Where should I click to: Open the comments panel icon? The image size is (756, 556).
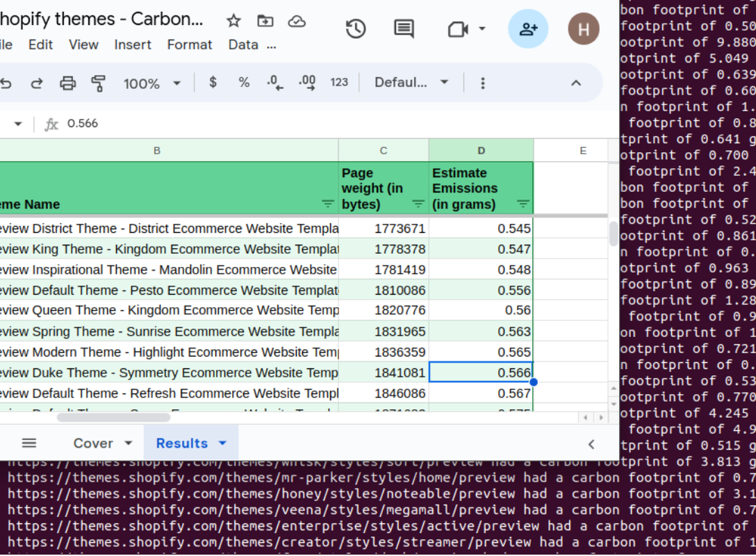404,29
